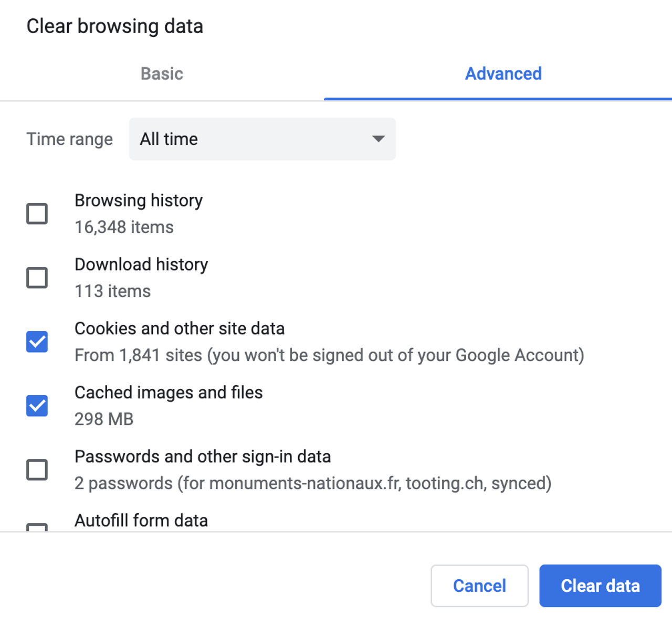Click the Clear browsing data dialog title
Screen dimensions: 672x627
pos(115,26)
